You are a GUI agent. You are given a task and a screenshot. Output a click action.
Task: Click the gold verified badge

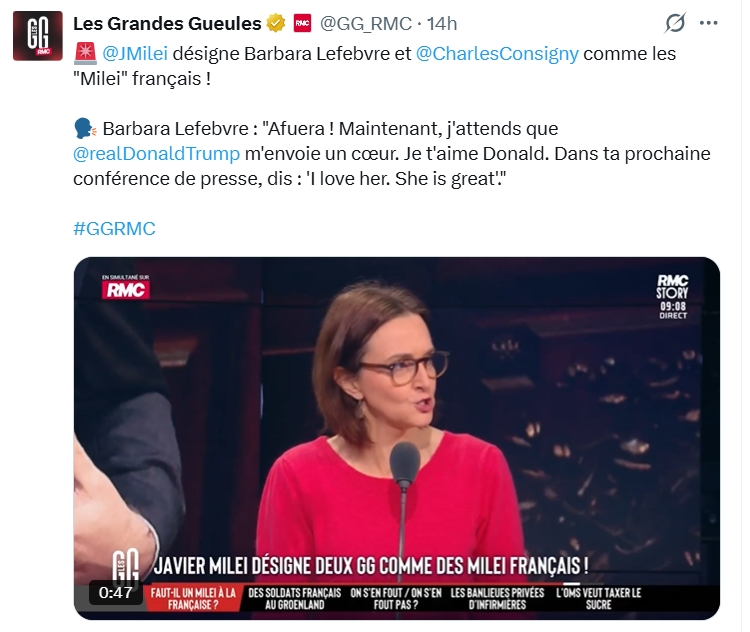click(x=276, y=23)
